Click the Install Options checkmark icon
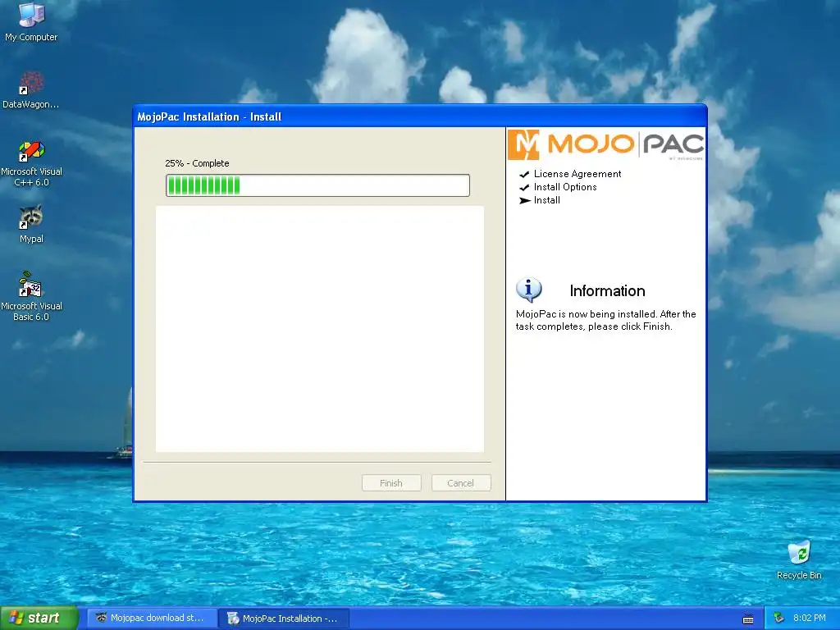Viewport: 840px width, 630px height. pos(524,188)
